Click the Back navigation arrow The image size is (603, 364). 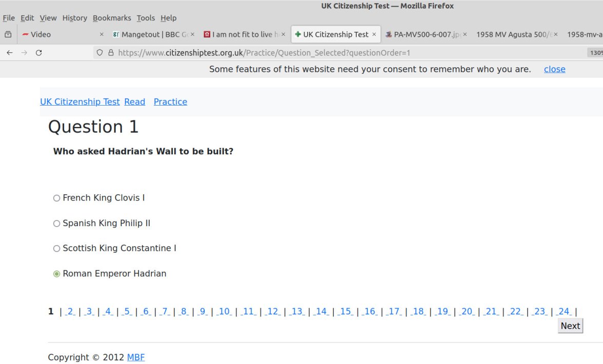[9, 52]
